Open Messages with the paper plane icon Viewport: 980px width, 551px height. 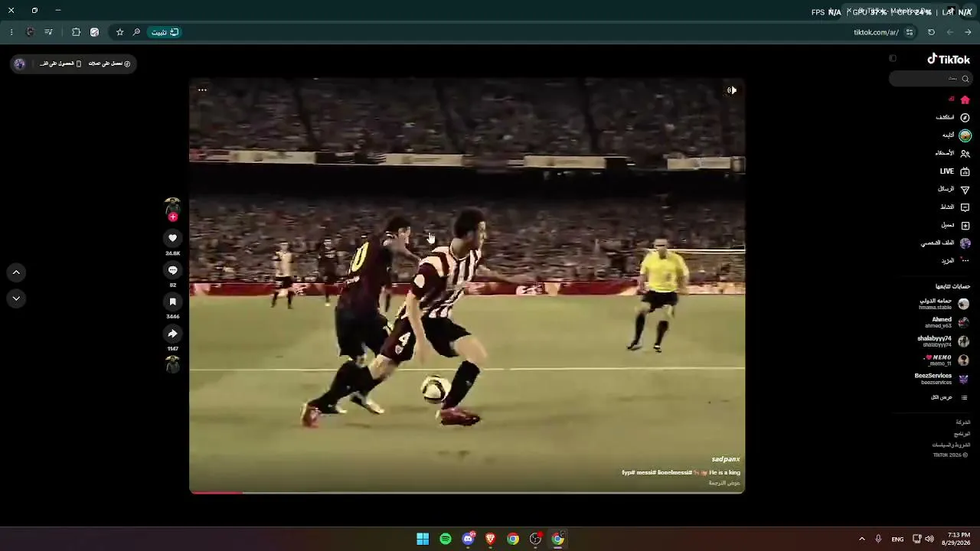click(965, 189)
